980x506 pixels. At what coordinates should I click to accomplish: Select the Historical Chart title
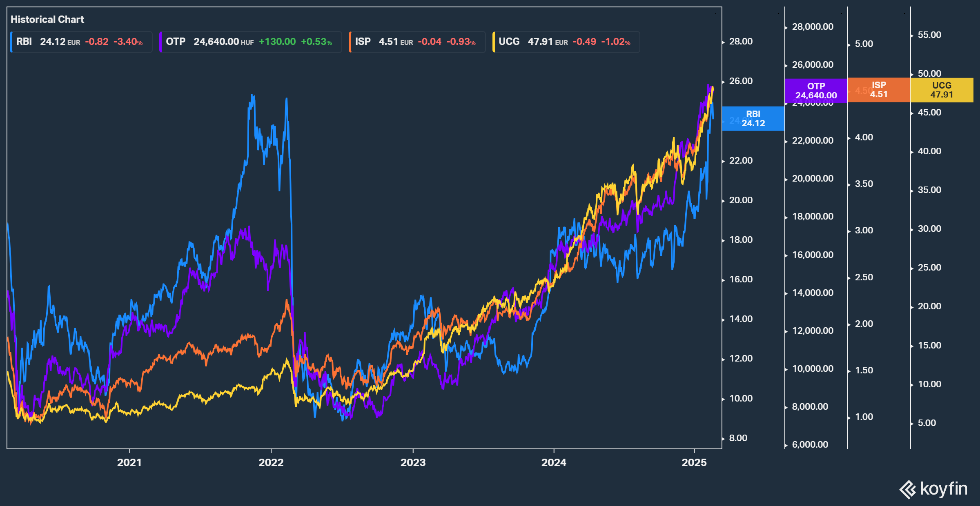[47, 19]
